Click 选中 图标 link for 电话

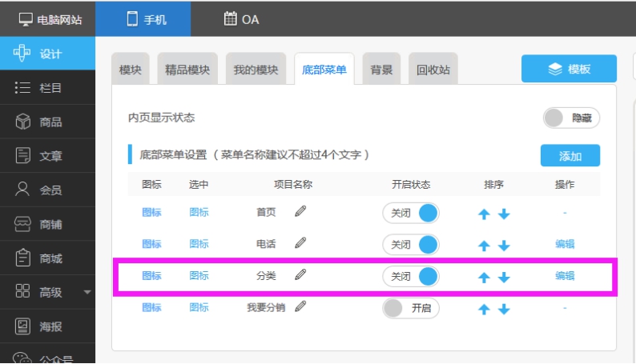(x=199, y=244)
